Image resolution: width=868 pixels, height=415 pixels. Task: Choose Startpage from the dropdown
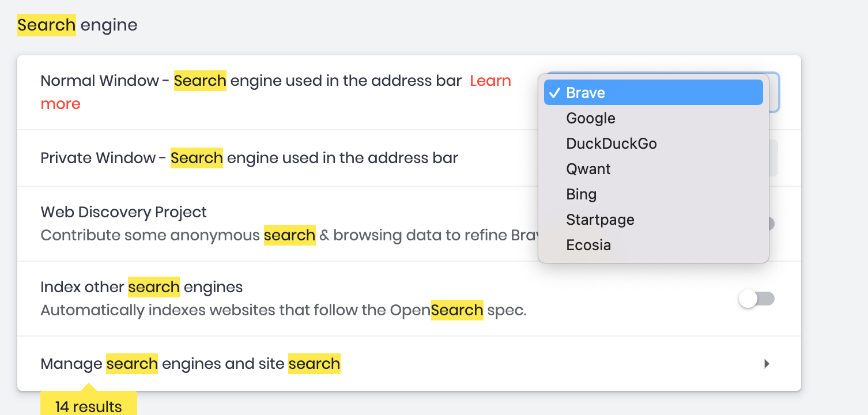click(600, 219)
